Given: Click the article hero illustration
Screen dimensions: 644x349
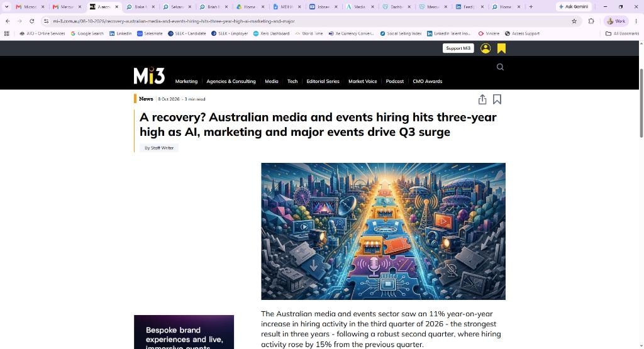Looking at the screenshot, I should click(383, 231).
